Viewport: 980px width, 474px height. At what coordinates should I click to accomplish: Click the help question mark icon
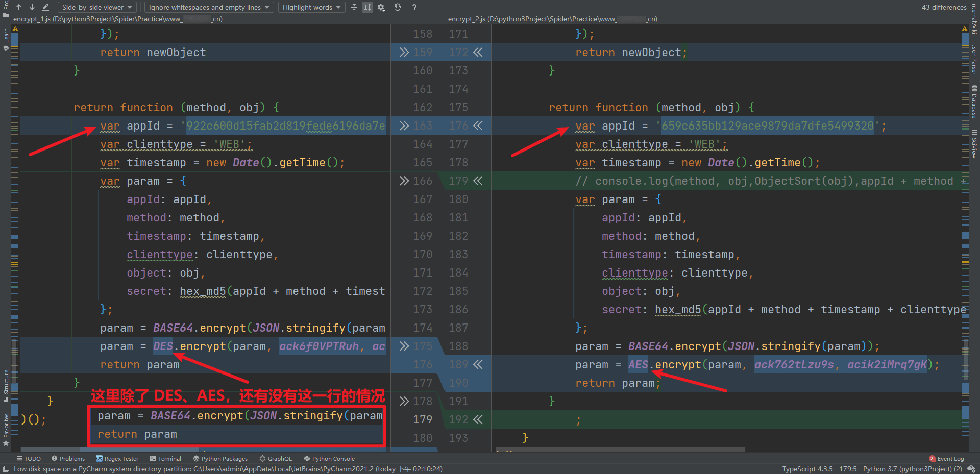414,7
